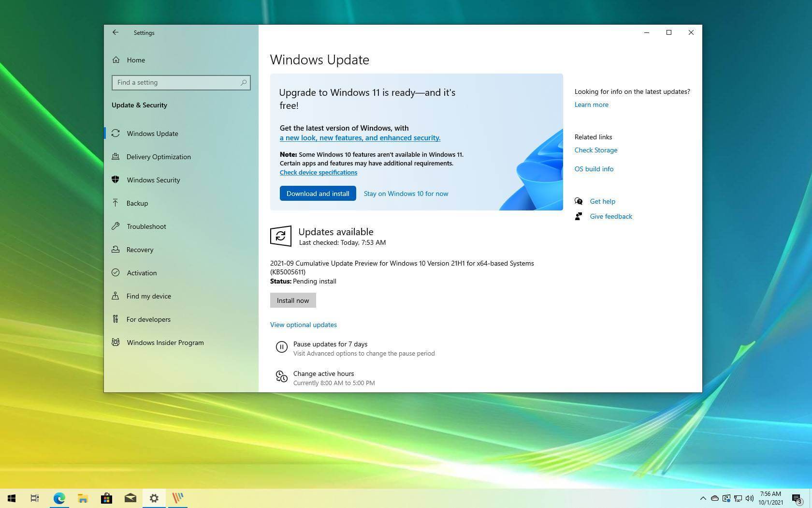Click the Give feedback icon
Viewport: 812px width, 508px height.
579,216
